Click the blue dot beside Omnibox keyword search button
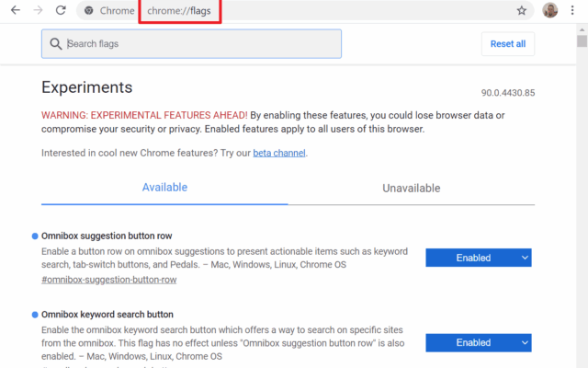The image size is (588, 368). point(35,315)
